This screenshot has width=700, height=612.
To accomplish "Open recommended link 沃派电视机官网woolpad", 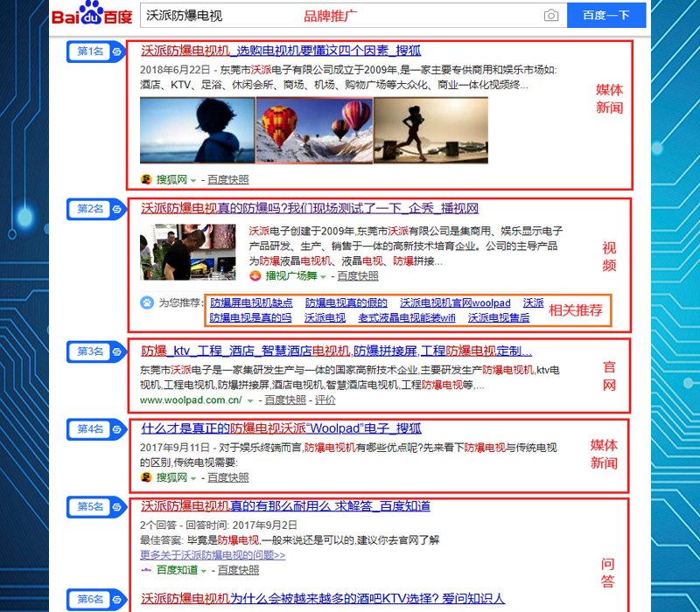I will coord(455,303).
